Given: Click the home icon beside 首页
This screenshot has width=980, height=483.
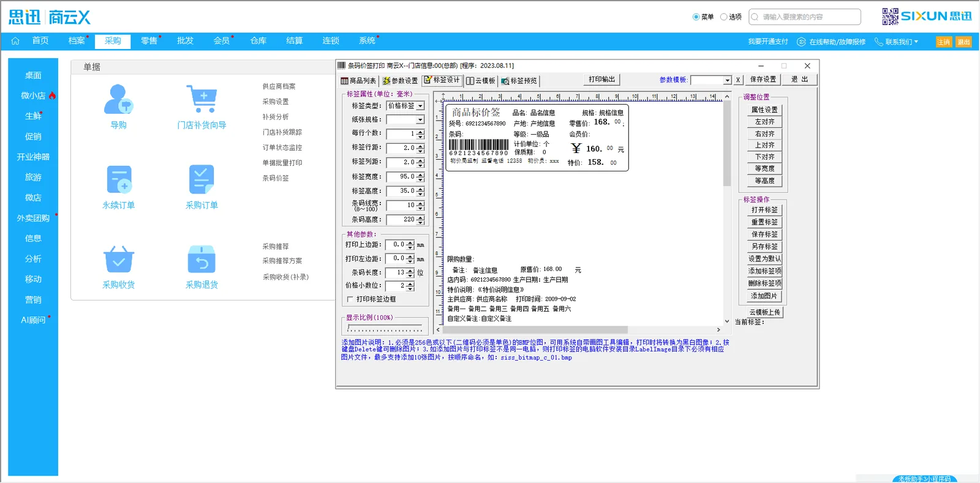Looking at the screenshot, I should [15, 41].
